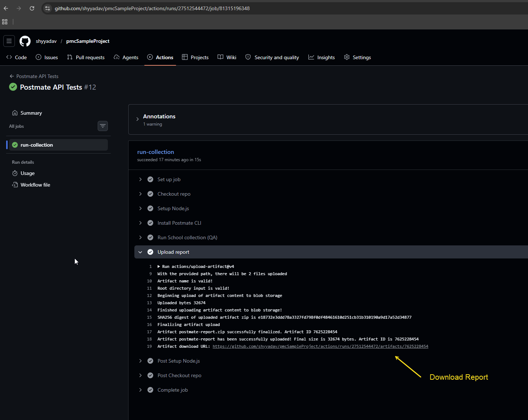Click the check icon on Set up job step
This screenshot has height=420, width=528.
(x=150, y=179)
